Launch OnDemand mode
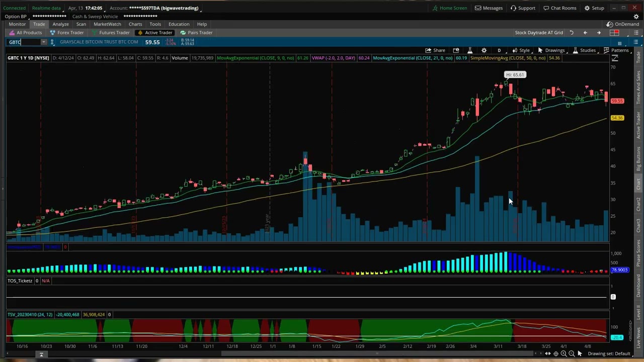644x362 pixels. click(623, 24)
